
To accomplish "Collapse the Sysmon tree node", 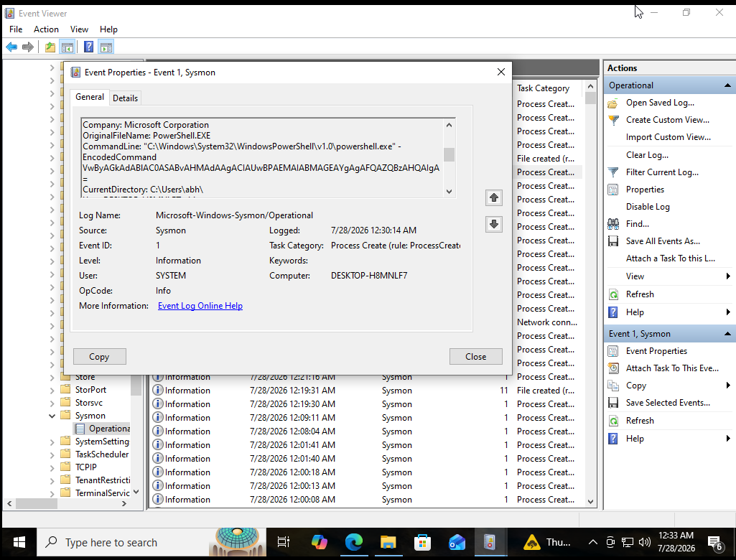I will [52, 416].
